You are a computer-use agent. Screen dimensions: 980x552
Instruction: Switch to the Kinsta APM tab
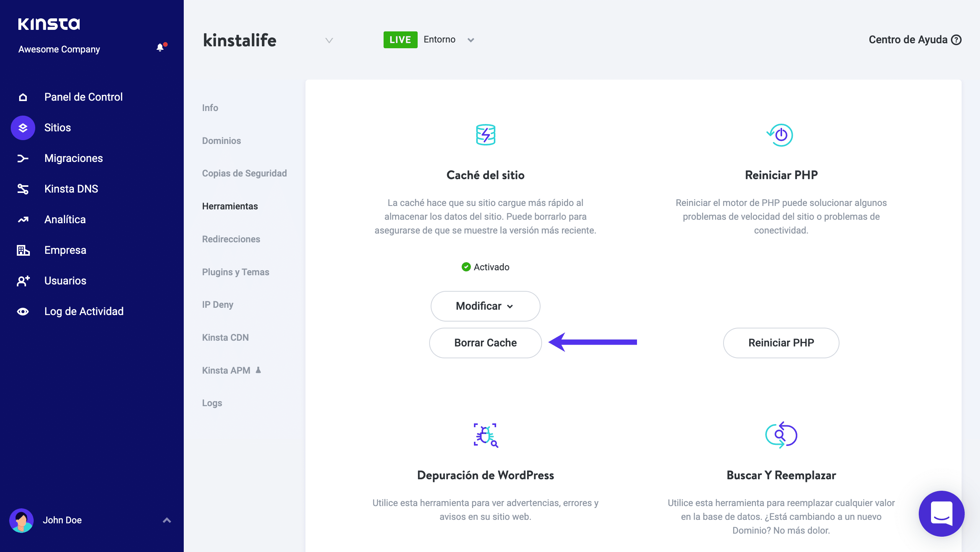click(226, 371)
